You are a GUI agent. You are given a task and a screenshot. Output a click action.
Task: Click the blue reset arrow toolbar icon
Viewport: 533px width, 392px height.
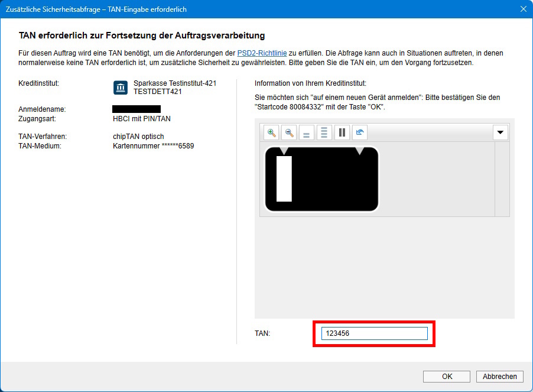click(x=359, y=132)
